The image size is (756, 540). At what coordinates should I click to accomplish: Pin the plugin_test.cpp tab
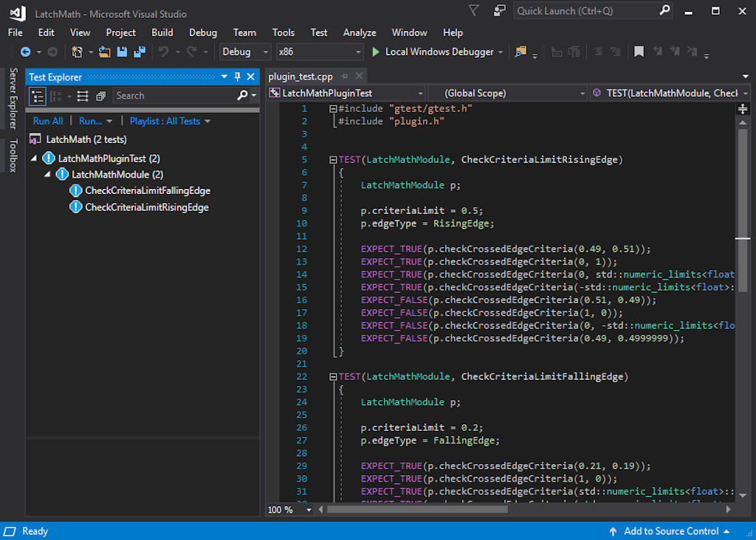click(x=344, y=76)
